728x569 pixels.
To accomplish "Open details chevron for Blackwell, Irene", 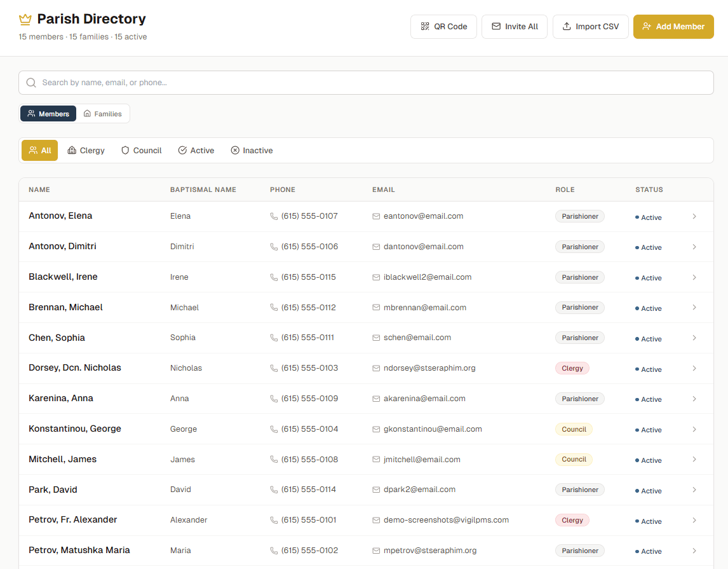I will (694, 277).
